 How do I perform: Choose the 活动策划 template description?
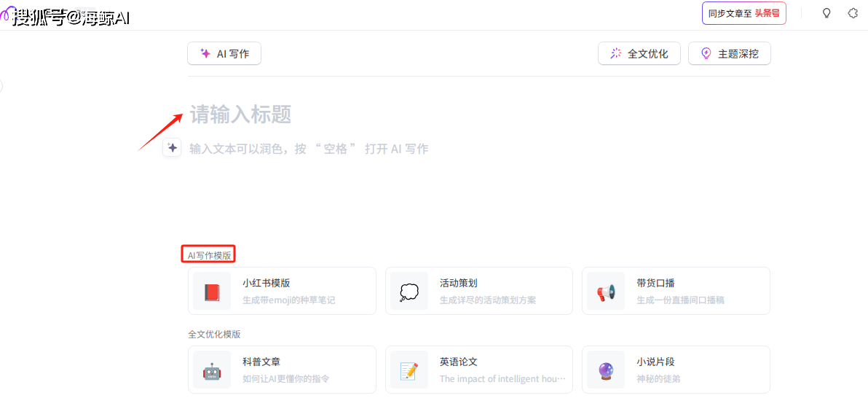pyautogui.click(x=487, y=300)
